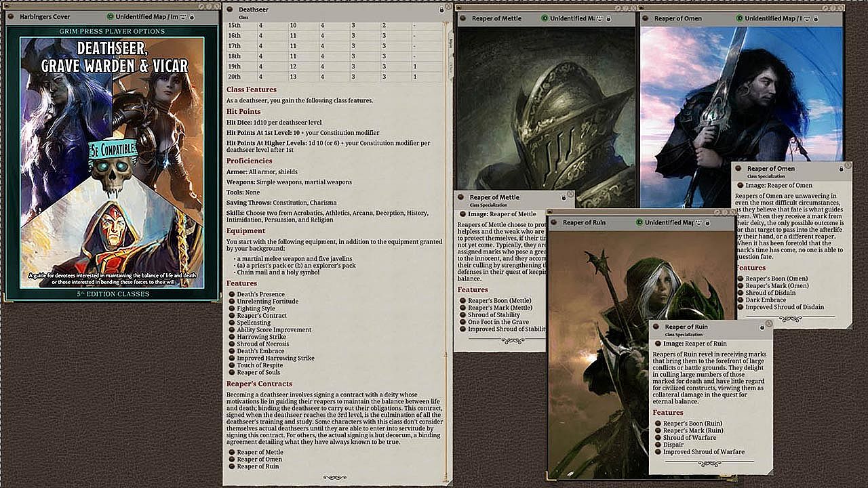Click link icon on Reaper of Omen specialization sheet
The image size is (868, 488).
pos(738,168)
